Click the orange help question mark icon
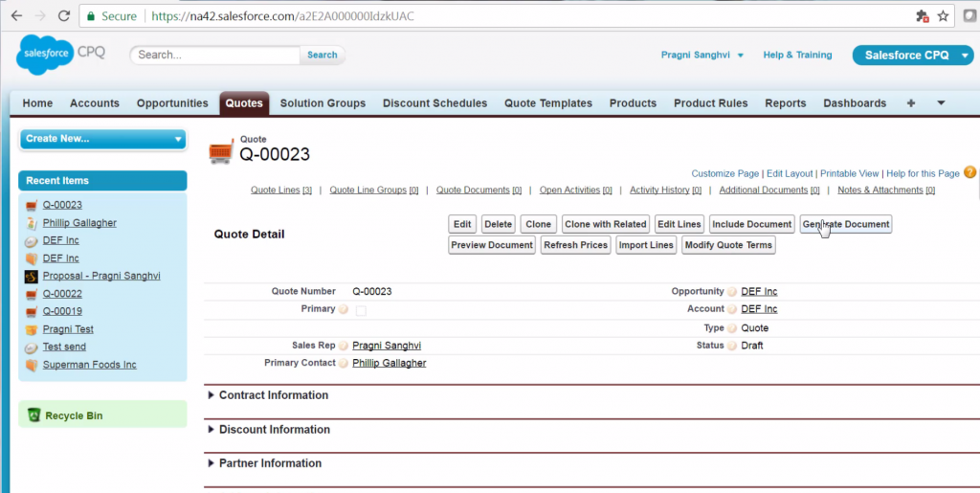The width and height of the screenshot is (980, 493). [x=969, y=172]
